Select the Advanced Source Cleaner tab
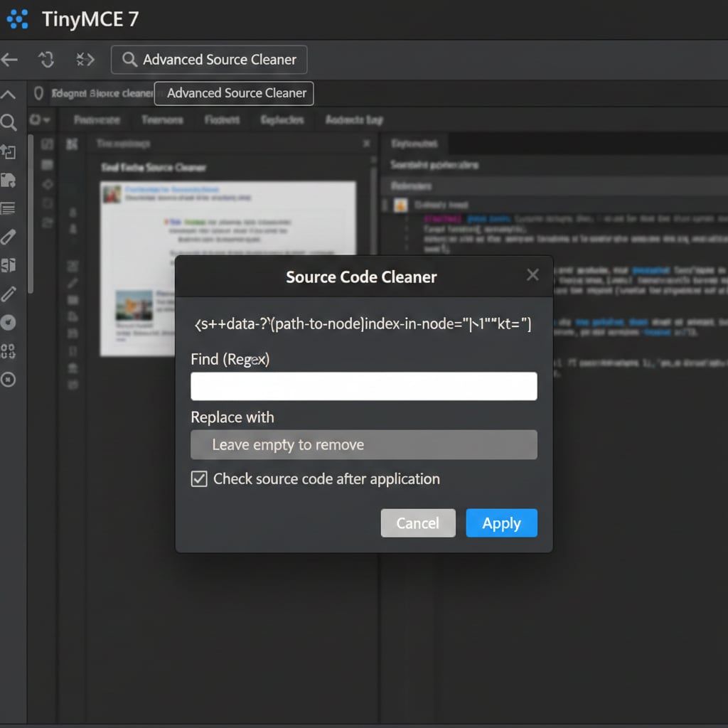 234,94
